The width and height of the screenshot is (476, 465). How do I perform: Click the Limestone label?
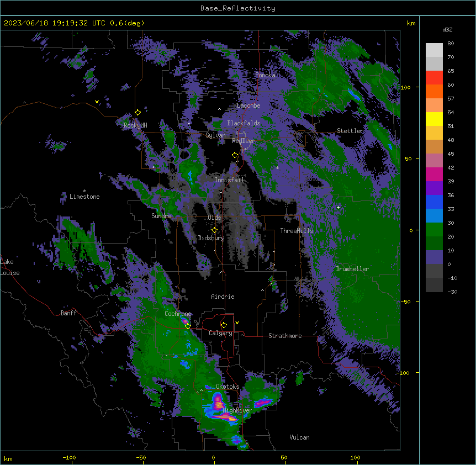pyautogui.click(x=84, y=197)
